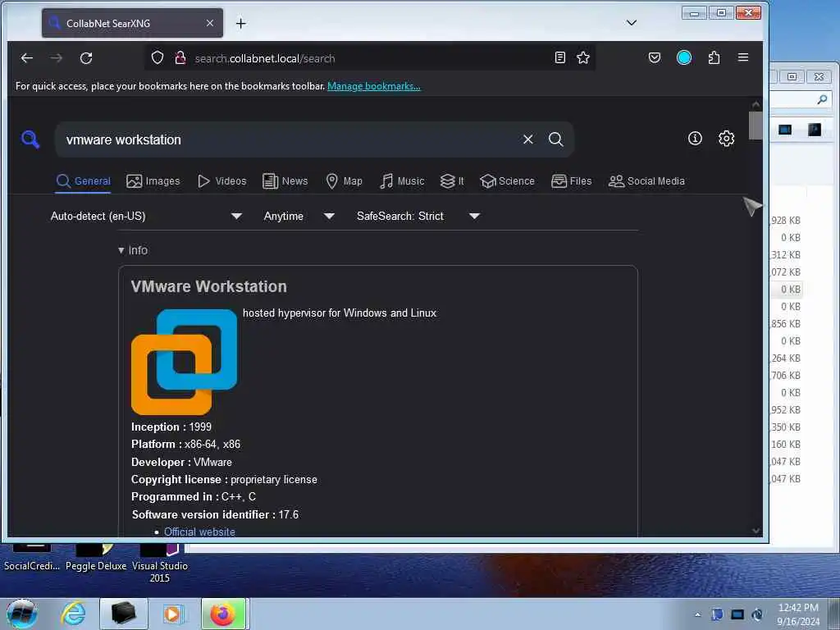
Task: Open new tab with plus button
Action: (241, 24)
